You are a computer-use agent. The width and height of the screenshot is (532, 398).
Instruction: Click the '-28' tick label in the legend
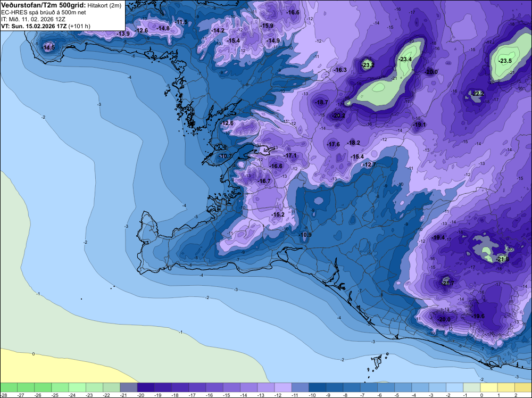tap(3, 395)
